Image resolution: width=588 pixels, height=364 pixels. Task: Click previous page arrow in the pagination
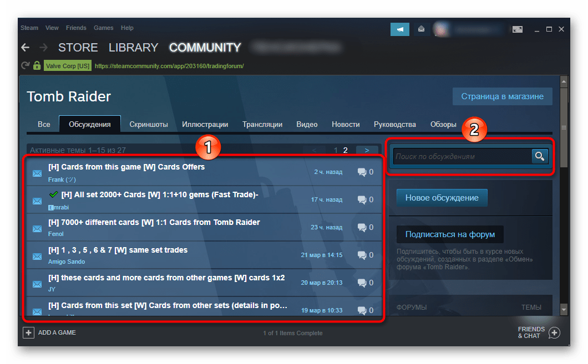click(x=315, y=150)
